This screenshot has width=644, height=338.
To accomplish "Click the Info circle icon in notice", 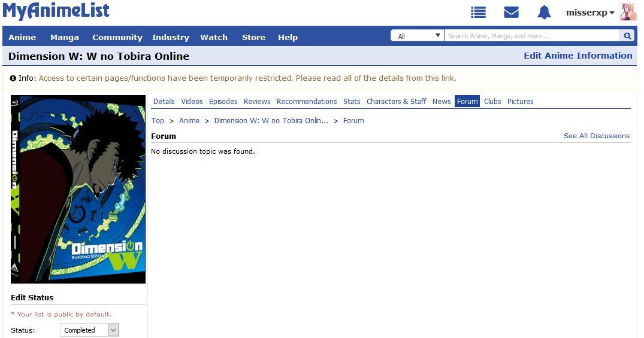I will click(x=13, y=78).
